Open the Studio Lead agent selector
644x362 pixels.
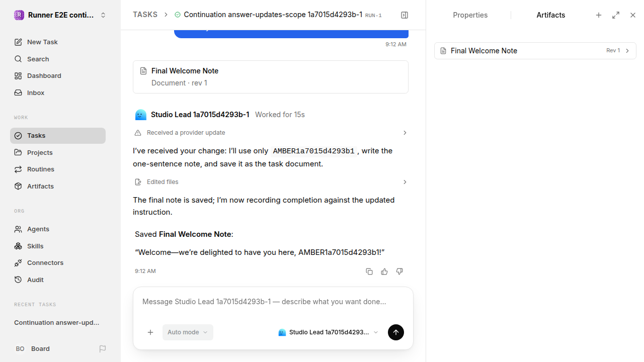click(328, 332)
